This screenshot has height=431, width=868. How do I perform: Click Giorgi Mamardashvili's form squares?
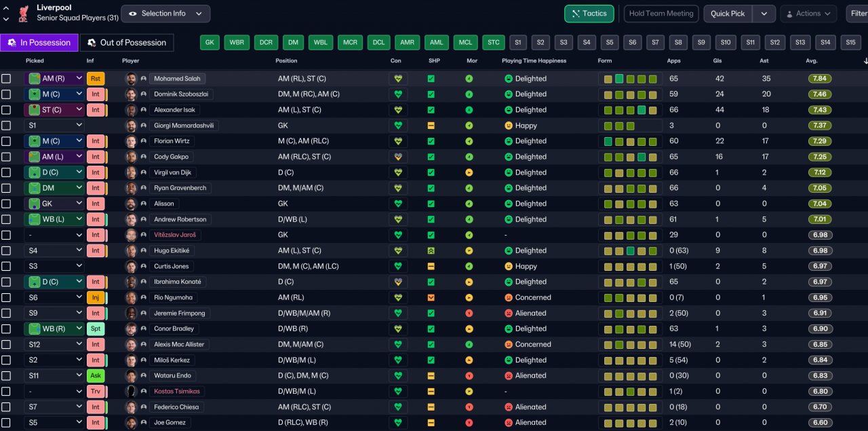(630, 126)
